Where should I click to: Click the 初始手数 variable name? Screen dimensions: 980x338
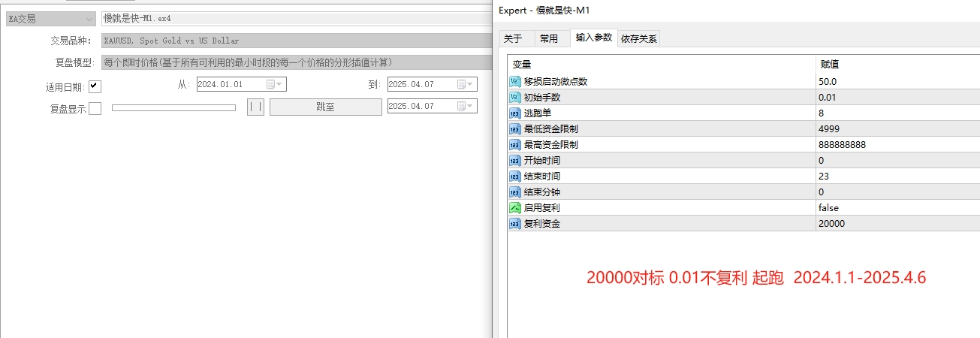click(542, 97)
